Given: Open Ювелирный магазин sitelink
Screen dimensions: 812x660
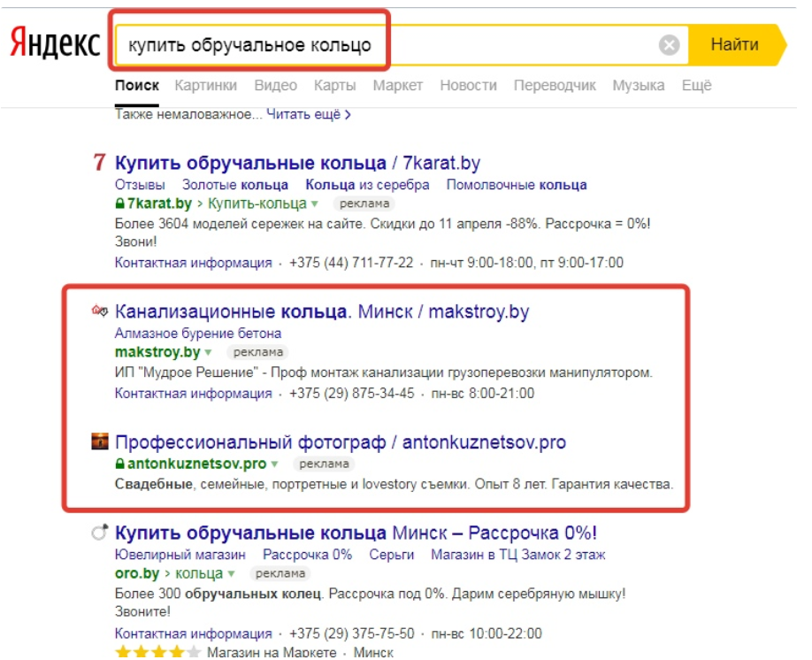Looking at the screenshot, I should tap(180, 555).
